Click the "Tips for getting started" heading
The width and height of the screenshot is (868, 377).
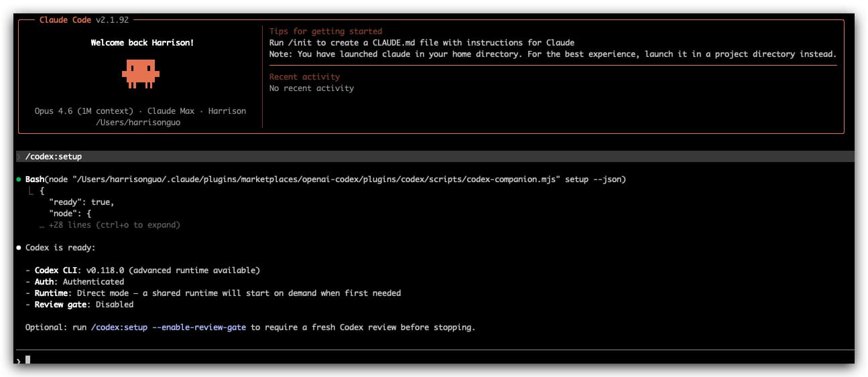coord(326,31)
